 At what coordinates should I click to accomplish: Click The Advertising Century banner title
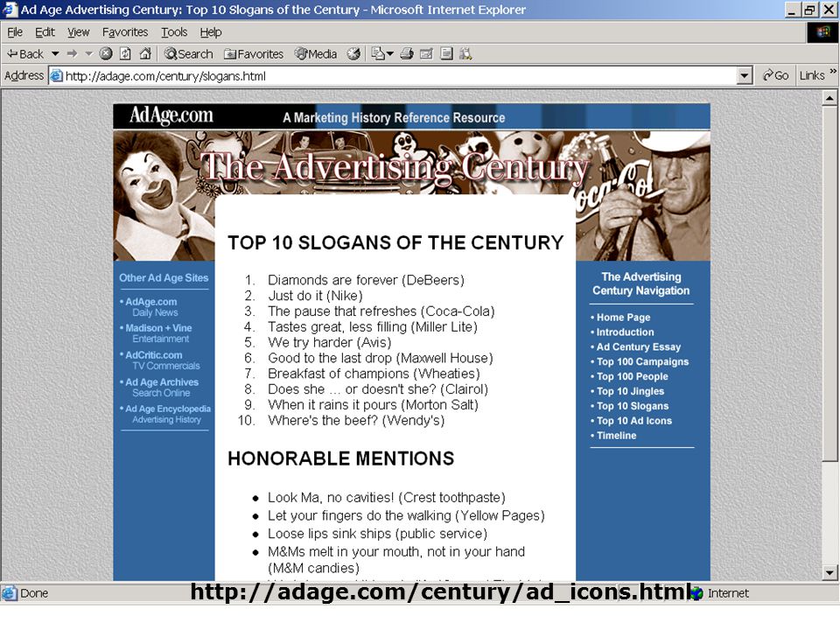pos(394,167)
